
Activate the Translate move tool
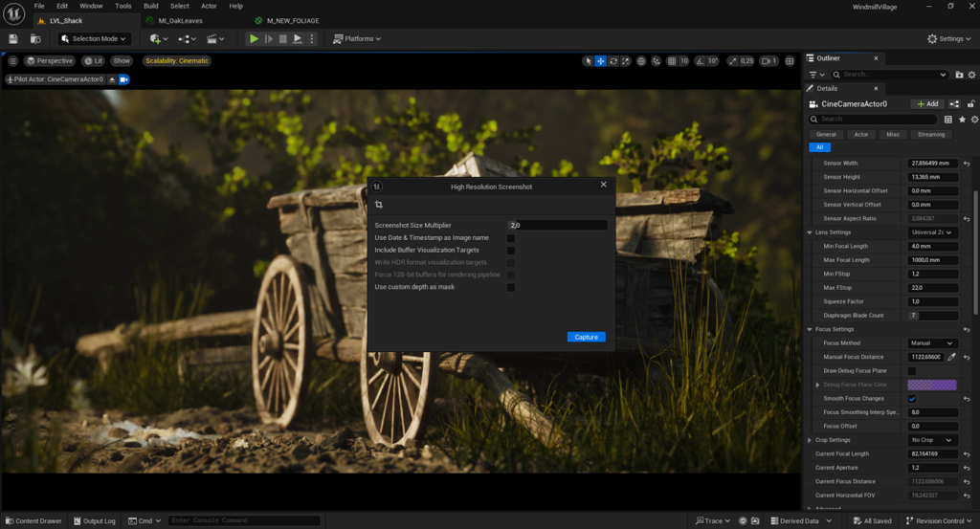(601, 61)
